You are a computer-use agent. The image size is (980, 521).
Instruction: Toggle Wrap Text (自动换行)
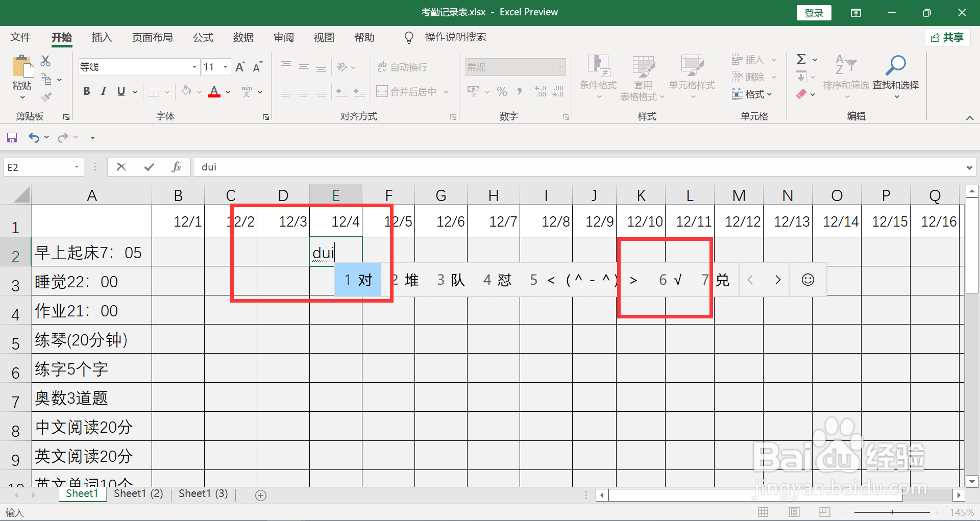pos(403,67)
